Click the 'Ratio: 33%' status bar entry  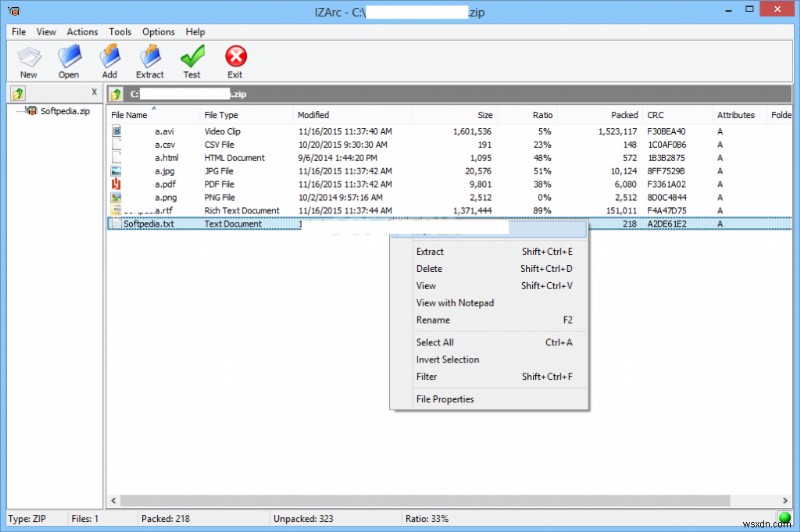click(x=427, y=519)
